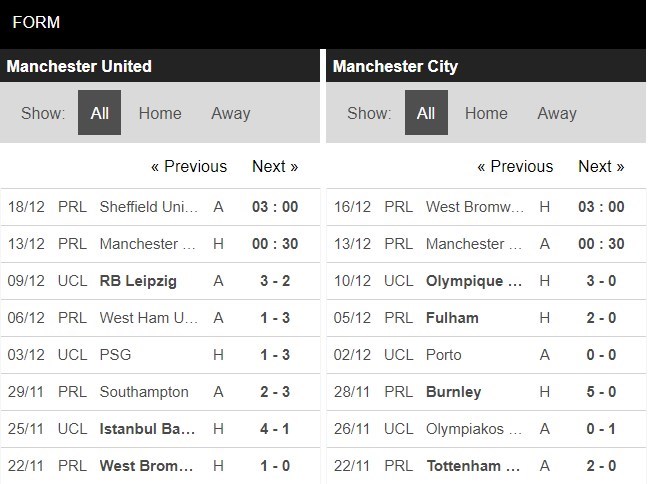Viewport: 650px width, 484px height.
Task: Switch Manchester United form to Home
Action: pyautogui.click(x=160, y=113)
